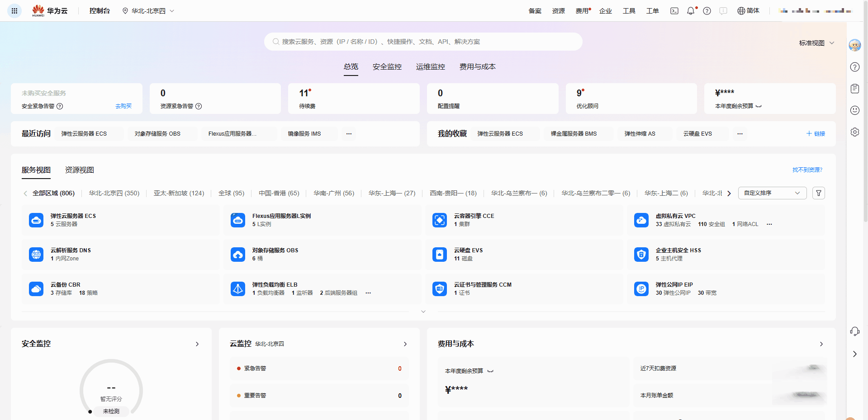This screenshot has height=420, width=868.
Task: Click the 找不到资源? link
Action: tap(807, 170)
